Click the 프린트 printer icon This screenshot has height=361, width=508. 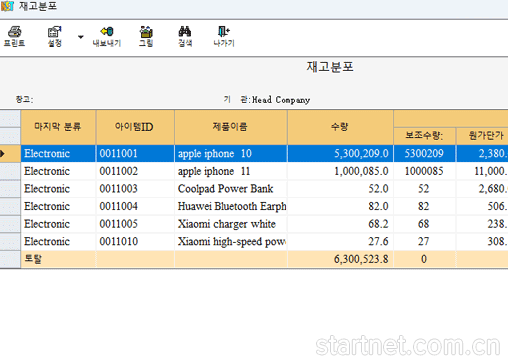tap(14, 32)
